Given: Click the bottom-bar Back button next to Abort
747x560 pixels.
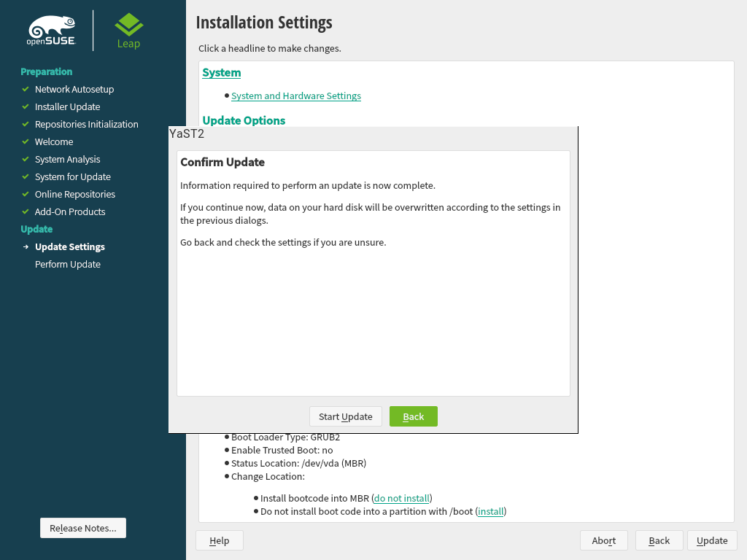Looking at the screenshot, I should [x=659, y=540].
